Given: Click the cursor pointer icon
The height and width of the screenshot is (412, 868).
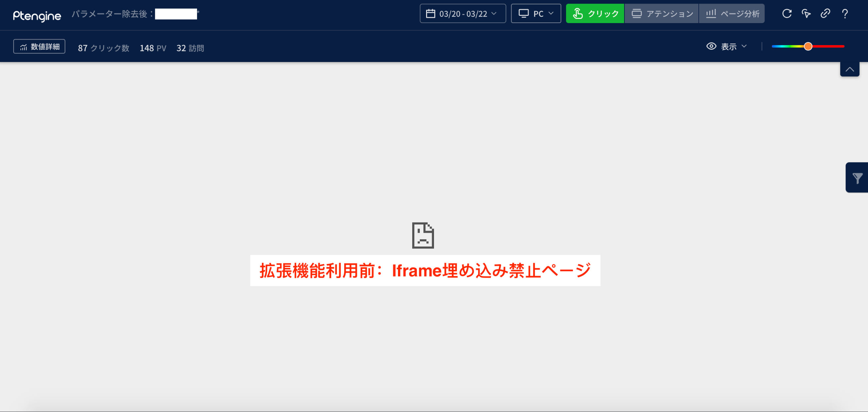Looking at the screenshot, I should 806,14.
